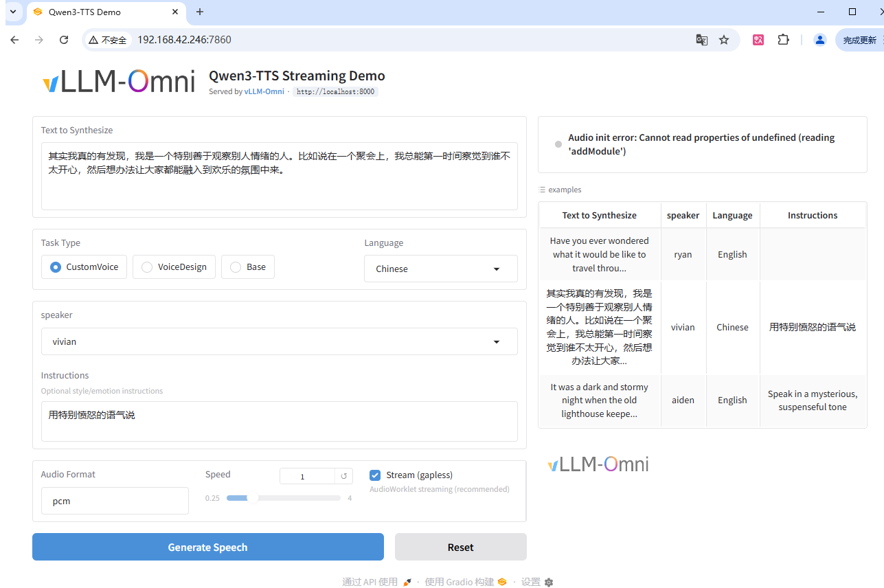Bookmark this page with the star icon
884x588 pixels.
pos(724,40)
